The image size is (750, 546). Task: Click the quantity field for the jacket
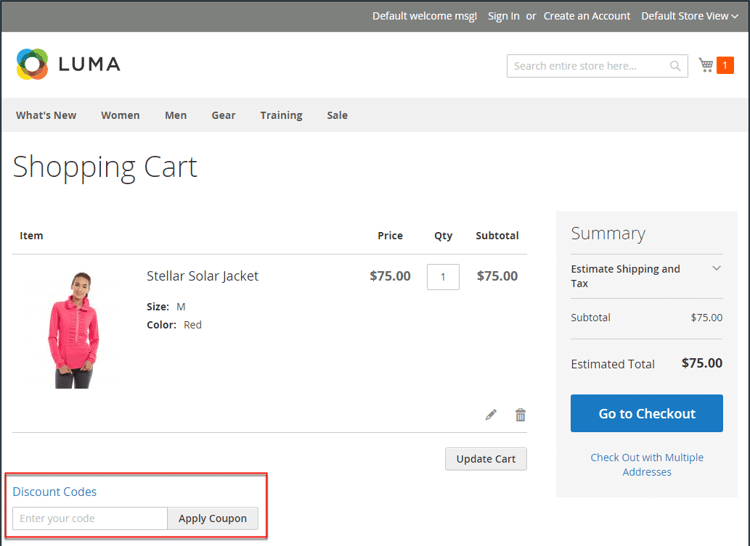click(443, 277)
